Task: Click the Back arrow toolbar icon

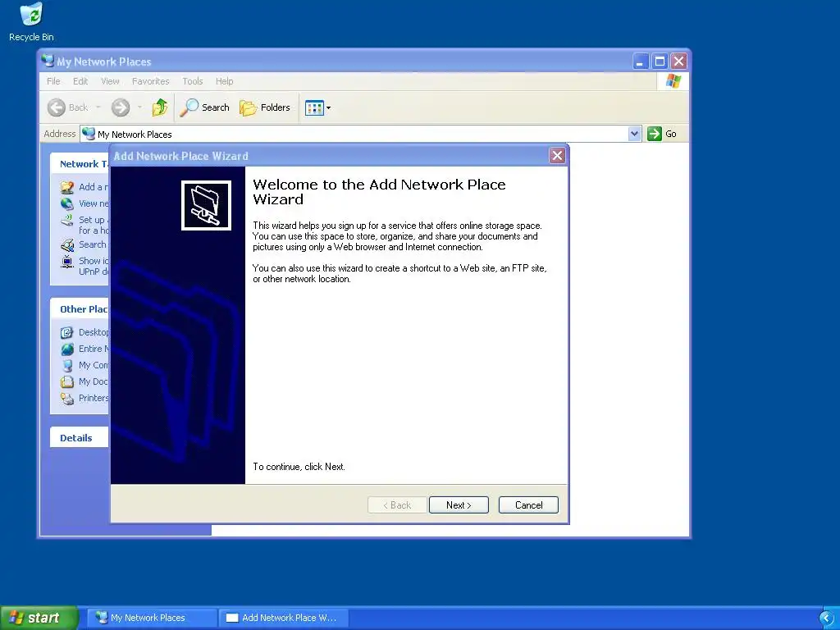Action: point(57,107)
